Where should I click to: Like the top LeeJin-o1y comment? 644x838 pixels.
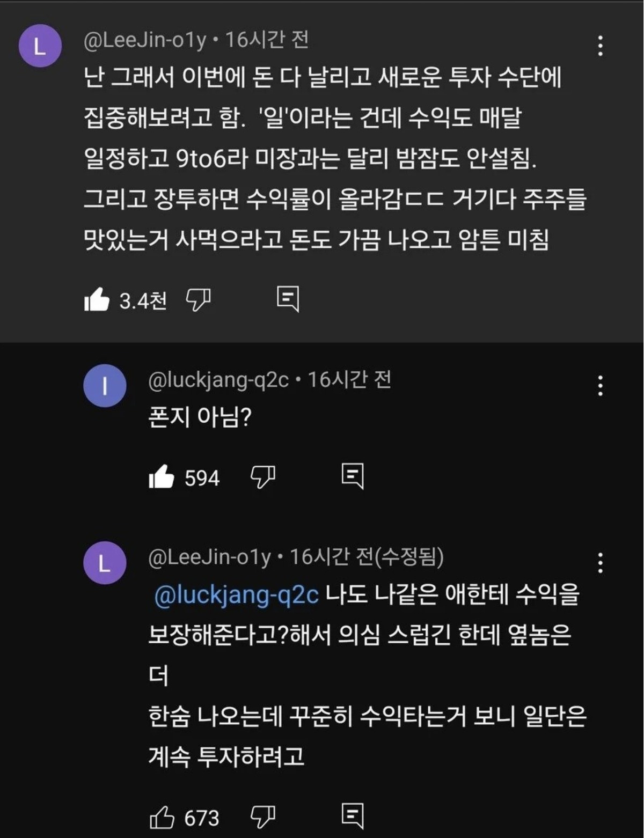[97, 299]
